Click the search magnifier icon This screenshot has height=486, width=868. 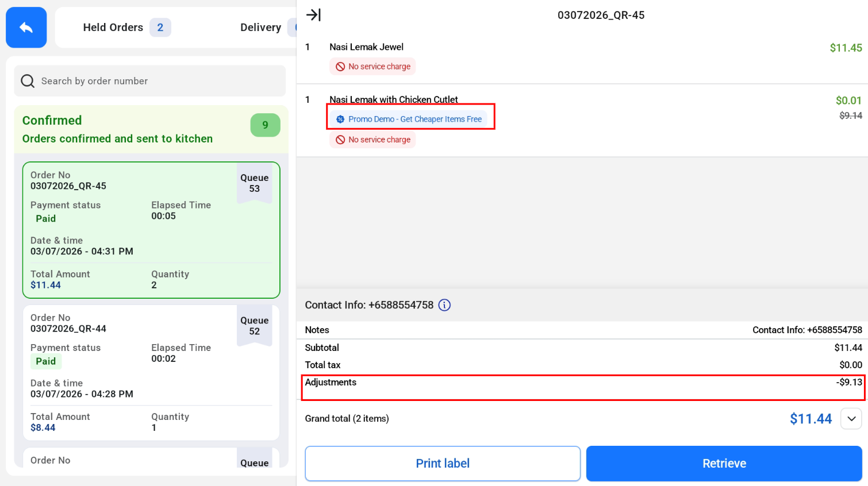coord(28,81)
